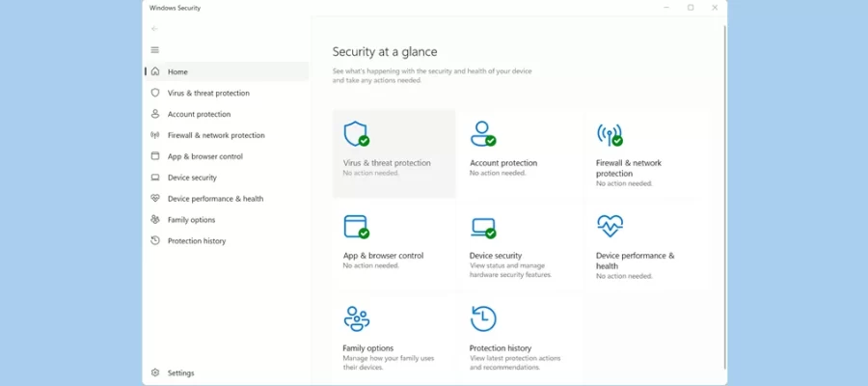Open App & browser control sidebar item

pos(227,156)
